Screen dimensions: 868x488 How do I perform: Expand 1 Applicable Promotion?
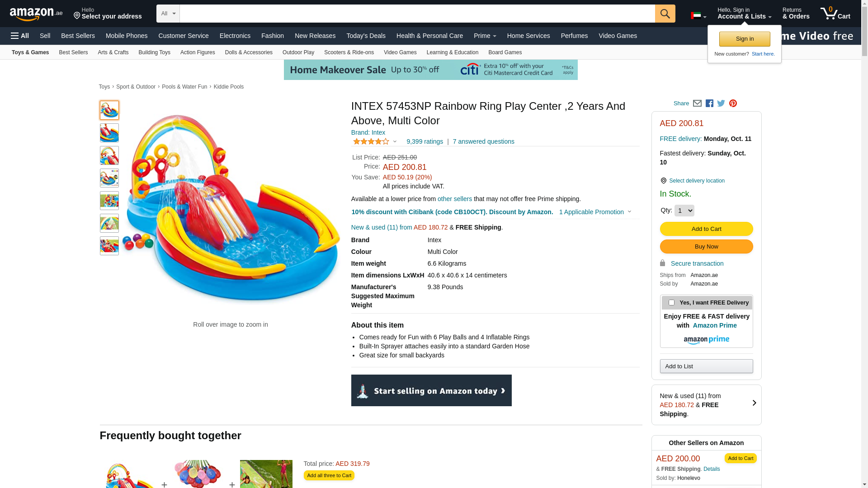[595, 212]
